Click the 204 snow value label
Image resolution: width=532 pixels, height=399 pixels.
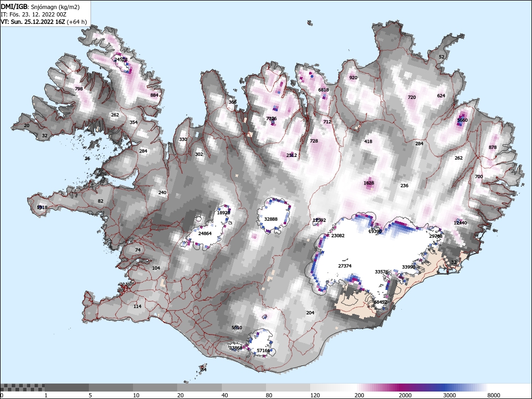(310, 313)
